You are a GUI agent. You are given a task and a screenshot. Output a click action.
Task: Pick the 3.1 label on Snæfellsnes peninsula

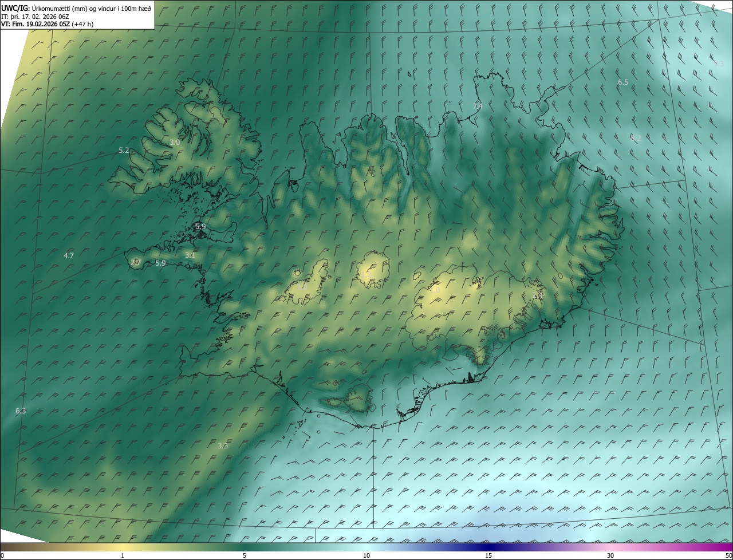click(x=190, y=255)
